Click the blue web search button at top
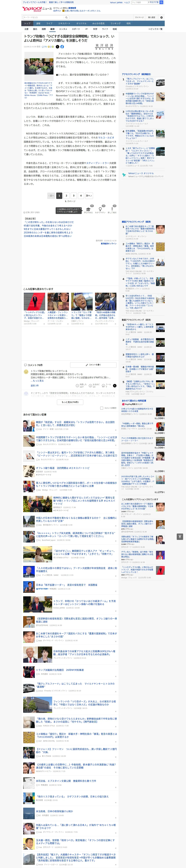Screen dimensions: 186x868 [x=161, y=2]
